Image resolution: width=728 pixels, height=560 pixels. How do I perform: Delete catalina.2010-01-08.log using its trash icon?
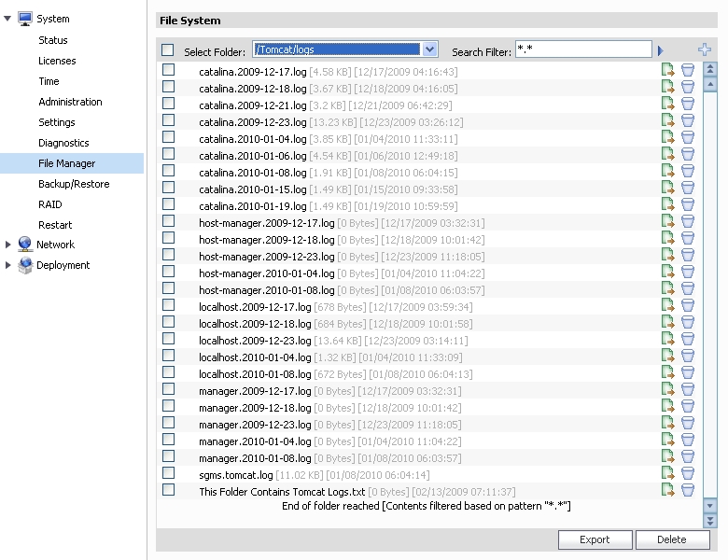pos(688,171)
